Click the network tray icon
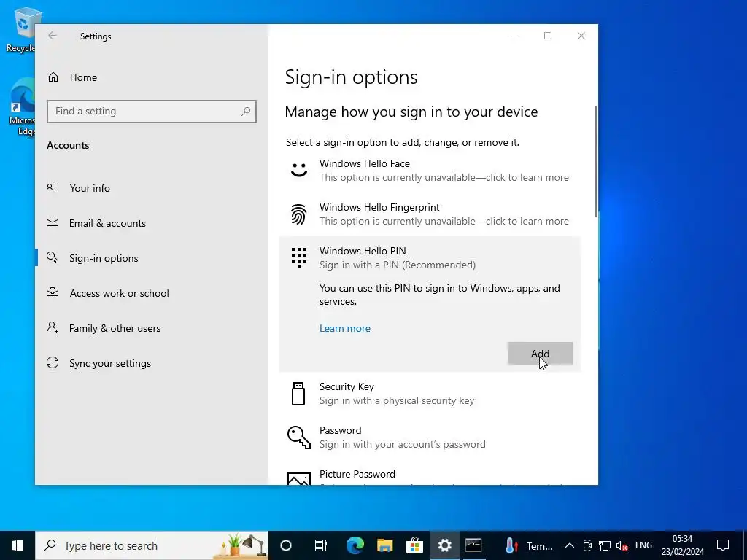Viewport: 747px width, 560px height. (x=605, y=545)
